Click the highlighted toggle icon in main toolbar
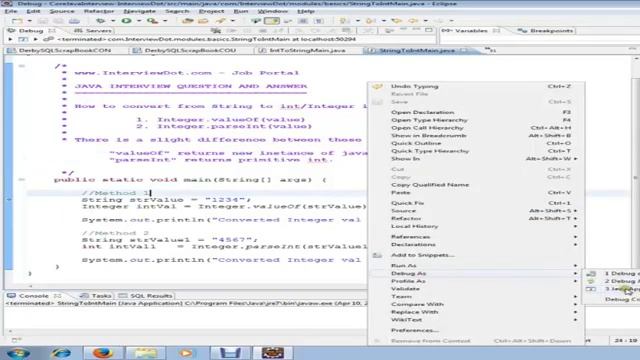 [x=272, y=20]
